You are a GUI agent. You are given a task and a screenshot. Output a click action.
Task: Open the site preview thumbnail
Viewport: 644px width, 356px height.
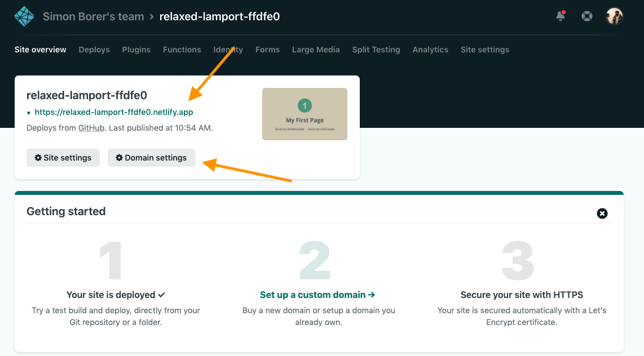click(305, 114)
